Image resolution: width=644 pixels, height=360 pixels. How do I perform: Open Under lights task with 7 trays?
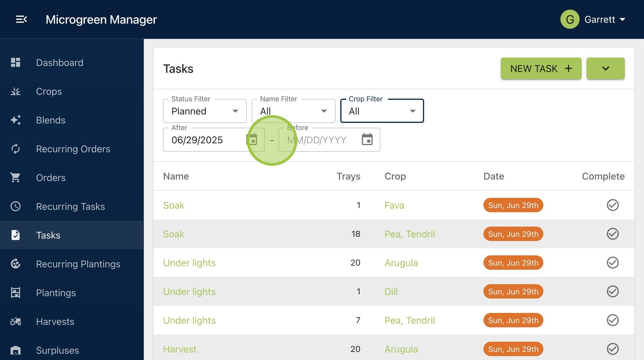click(x=189, y=320)
